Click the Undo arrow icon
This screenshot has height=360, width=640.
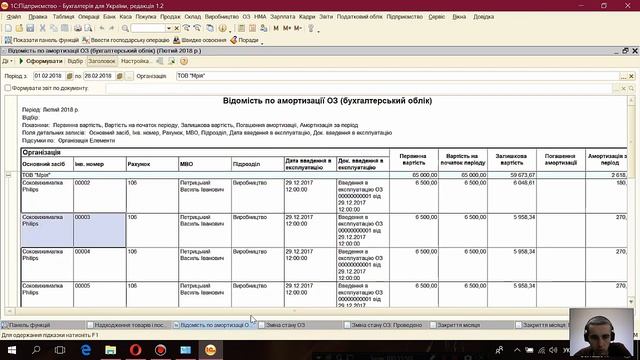(102, 28)
